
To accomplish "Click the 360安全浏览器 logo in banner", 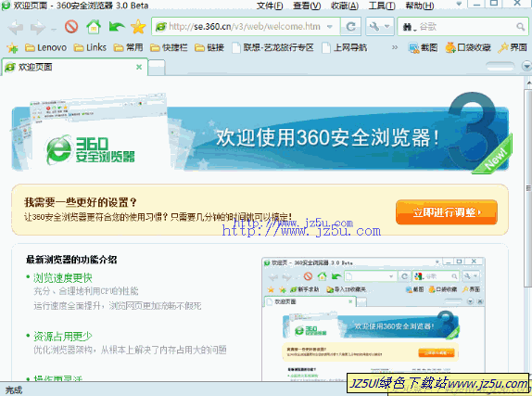I will tap(91, 149).
